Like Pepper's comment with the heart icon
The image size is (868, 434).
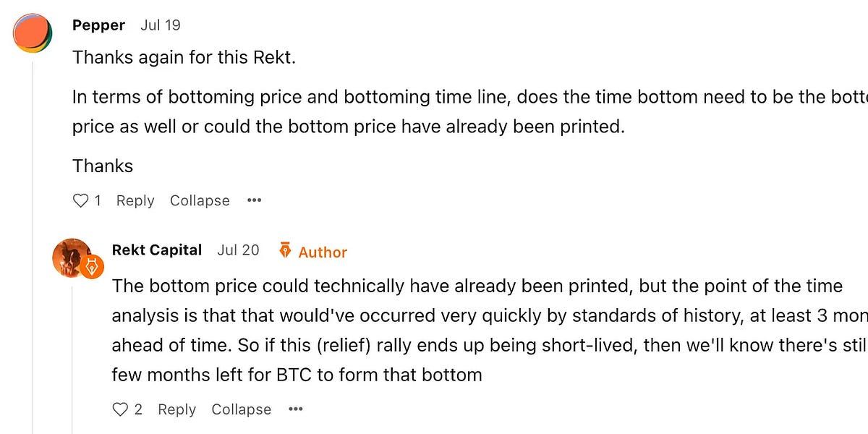pyautogui.click(x=80, y=200)
